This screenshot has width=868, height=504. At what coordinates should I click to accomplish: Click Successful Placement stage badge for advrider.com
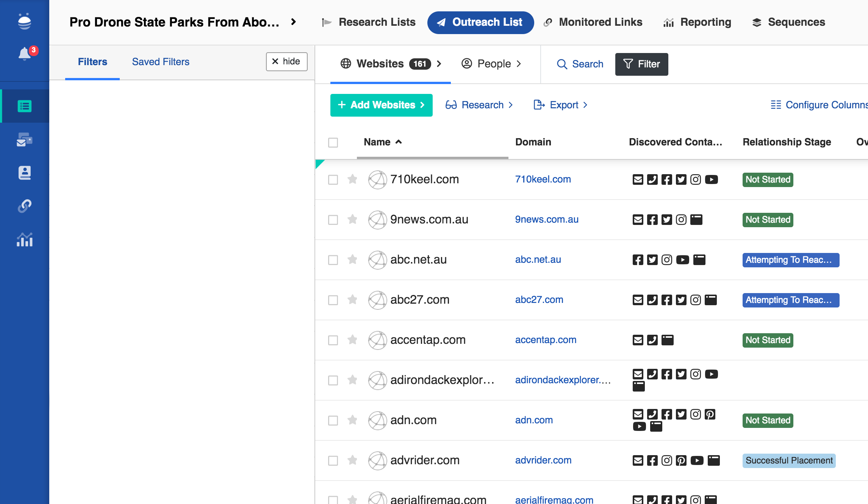(x=789, y=460)
